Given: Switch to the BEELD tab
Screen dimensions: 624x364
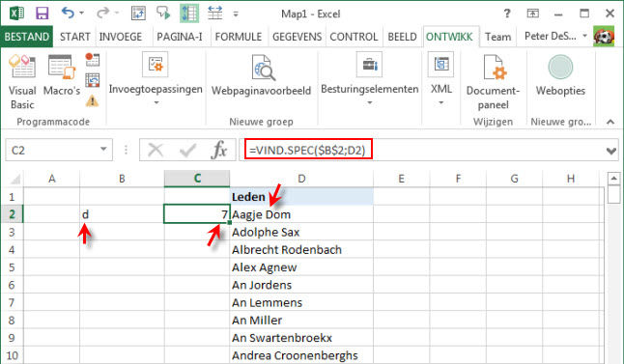Looking at the screenshot, I should [x=402, y=37].
